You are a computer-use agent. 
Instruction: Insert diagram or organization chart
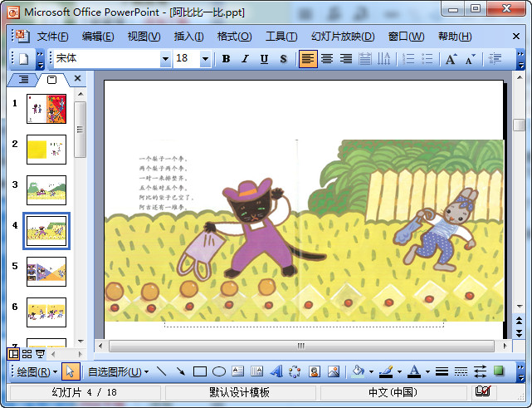tap(295, 371)
